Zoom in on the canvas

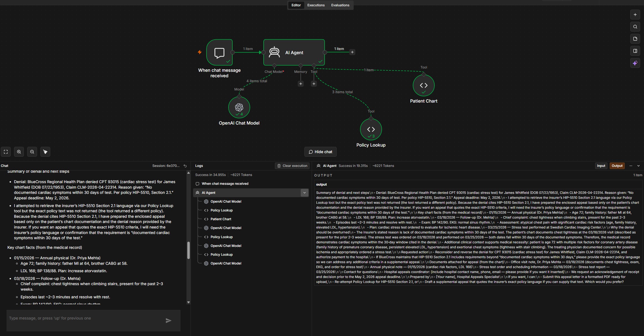19,152
